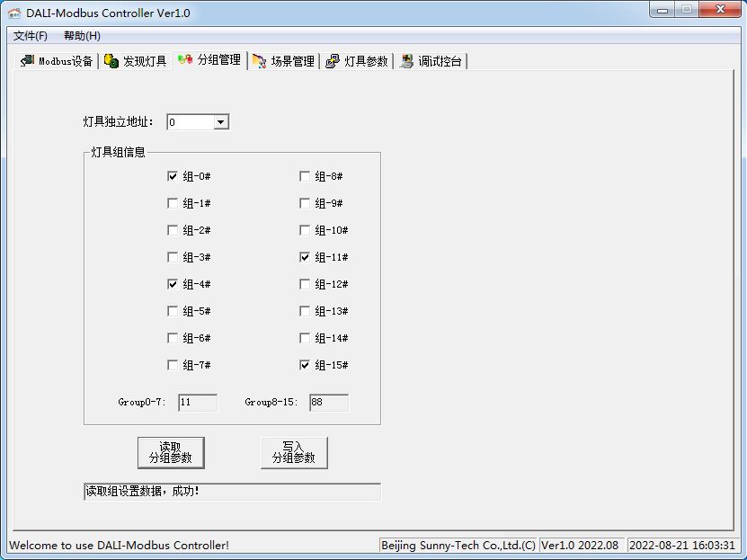This screenshot has width=747, height=560.
Task: Expand the 灯具独立地址 dropdown
Action: [220, 122]
